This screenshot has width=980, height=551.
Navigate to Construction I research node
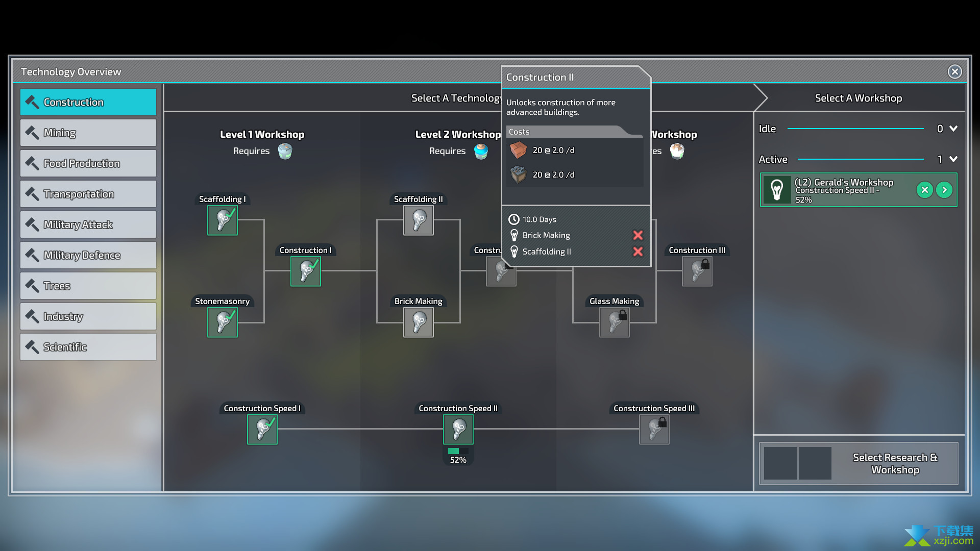306,271
